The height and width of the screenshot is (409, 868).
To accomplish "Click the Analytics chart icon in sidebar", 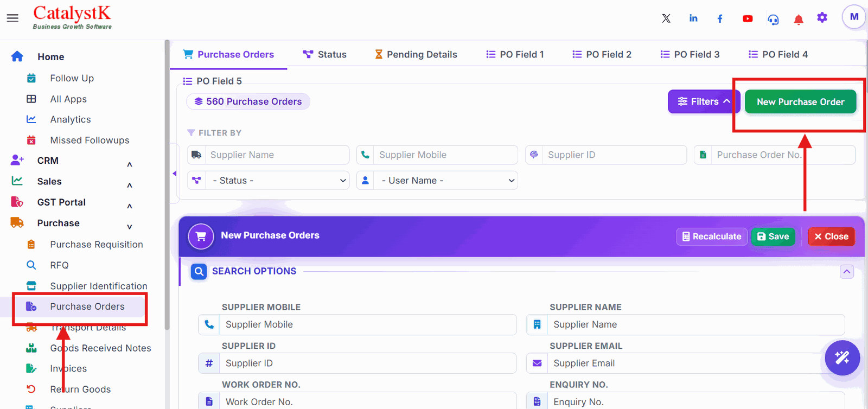I will coord(31,119).
